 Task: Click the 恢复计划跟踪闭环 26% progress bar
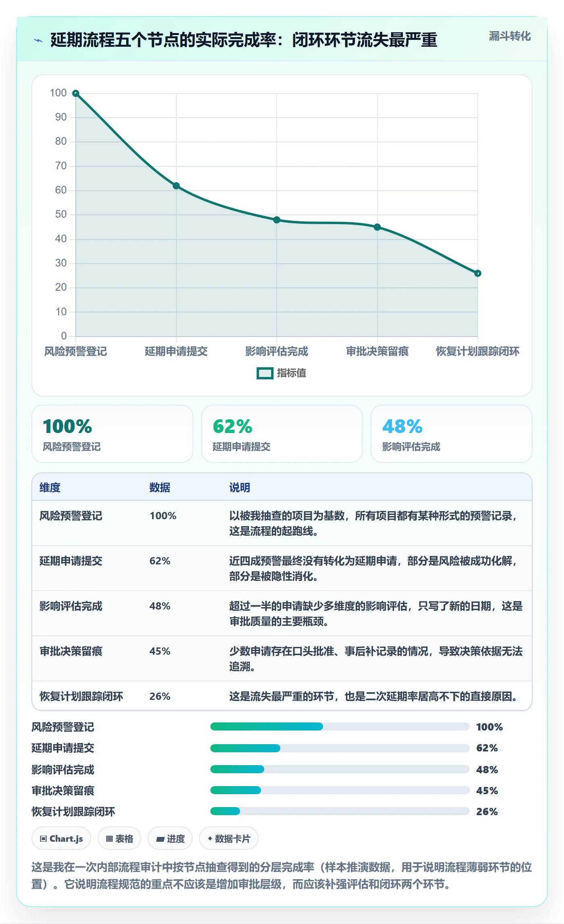[340, 811]
